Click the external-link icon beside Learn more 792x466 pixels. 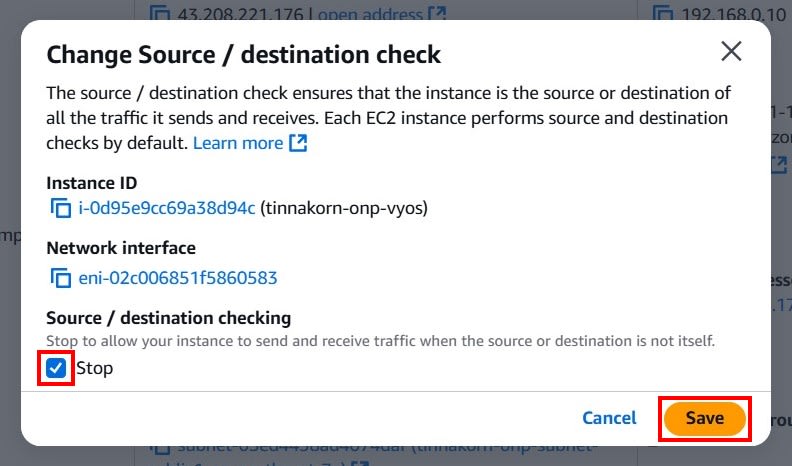pyautogui.click(x=298, y=143)
